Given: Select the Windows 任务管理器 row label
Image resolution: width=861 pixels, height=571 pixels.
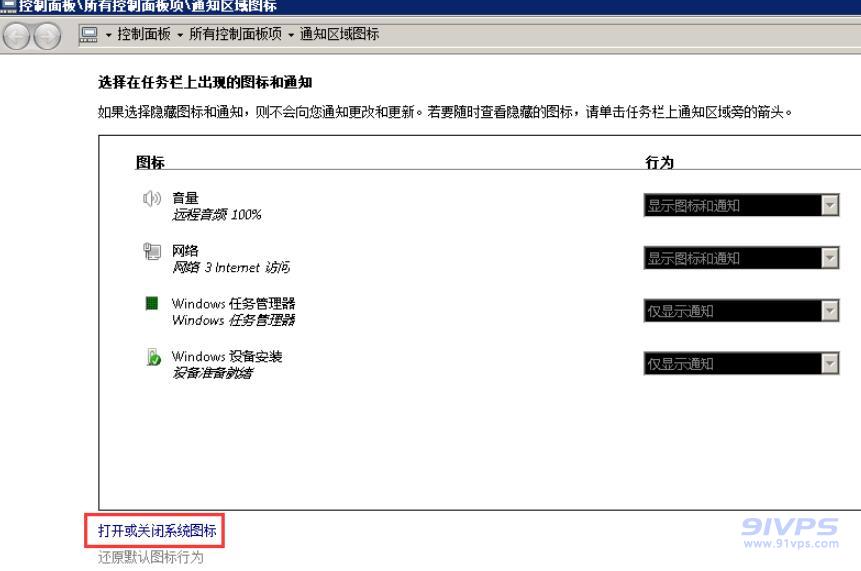Looking at the screenshot, I should pyautogui.click(x=233, y=303).
